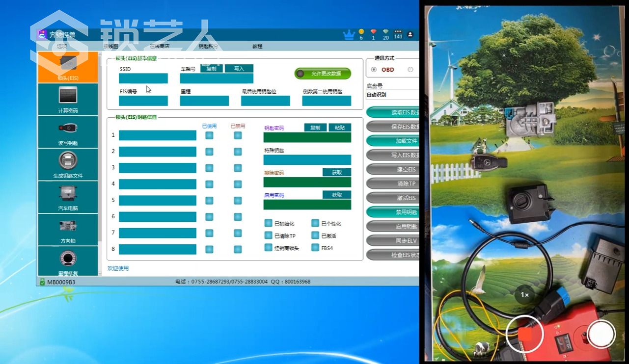
Task: Open the 教程 menu
Action: 257,46
